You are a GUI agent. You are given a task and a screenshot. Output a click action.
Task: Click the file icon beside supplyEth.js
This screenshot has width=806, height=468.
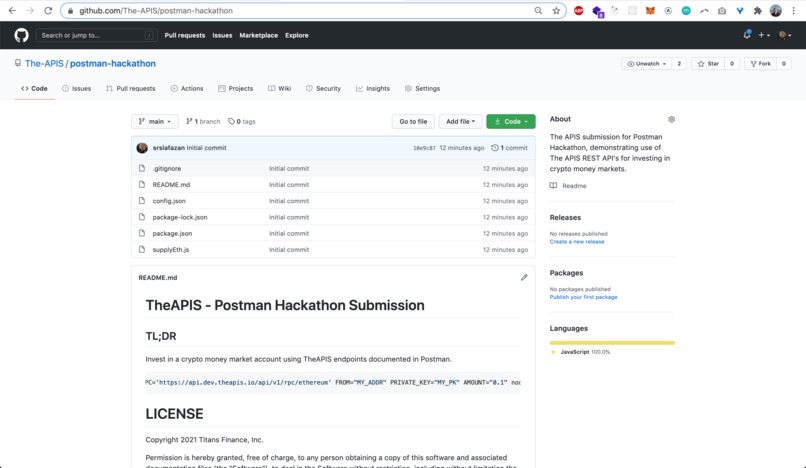(x=142, y=249)
